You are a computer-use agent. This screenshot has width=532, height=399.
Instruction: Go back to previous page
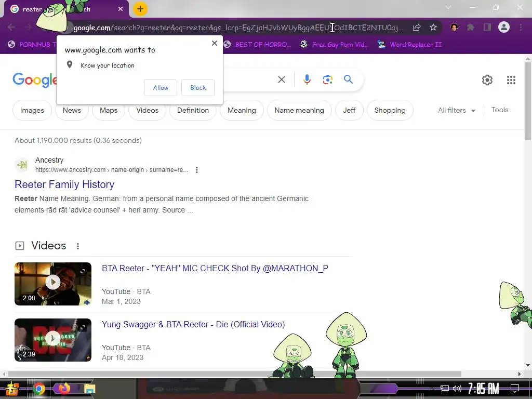[x=11, y=27]
